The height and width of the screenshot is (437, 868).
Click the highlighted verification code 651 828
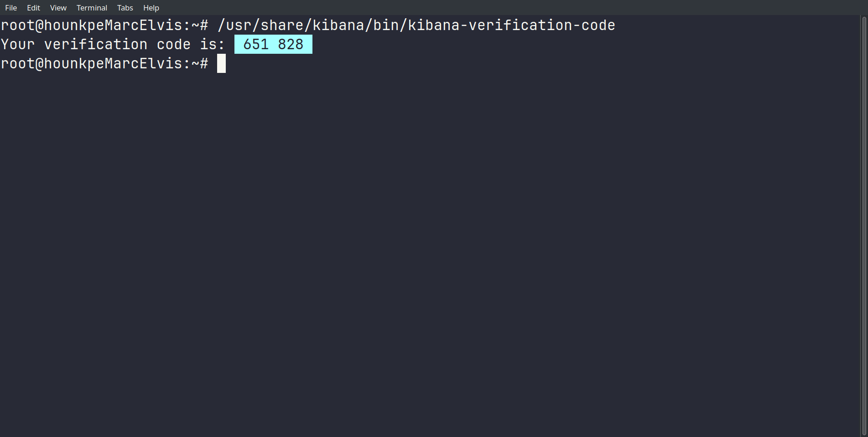[273, 44]
